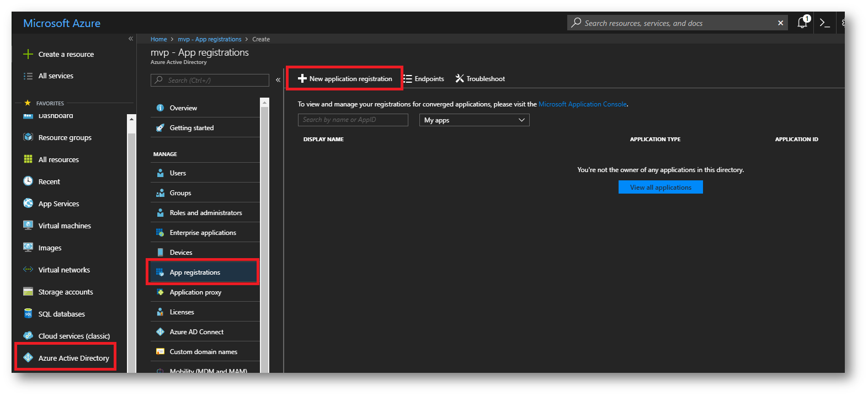The image size is (868, 396).
Task: Click the View all applications button
Action: [x=661, y=188]
